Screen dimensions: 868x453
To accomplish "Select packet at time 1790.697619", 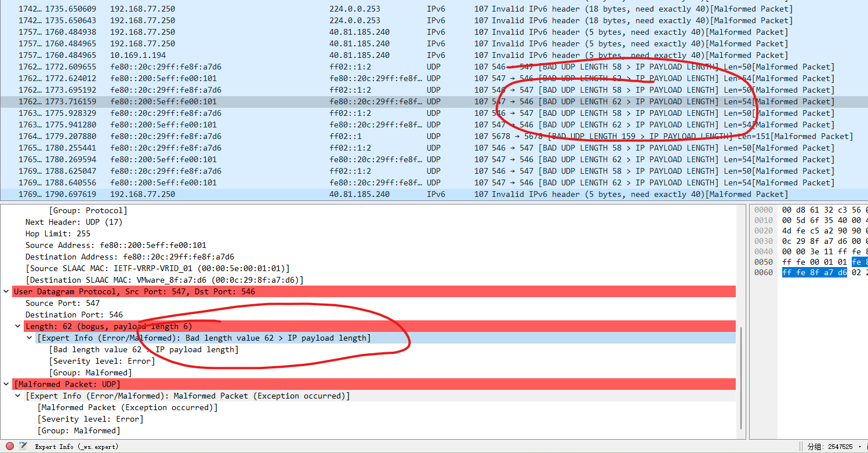I will pyautogui.click(x=71, y=194).
